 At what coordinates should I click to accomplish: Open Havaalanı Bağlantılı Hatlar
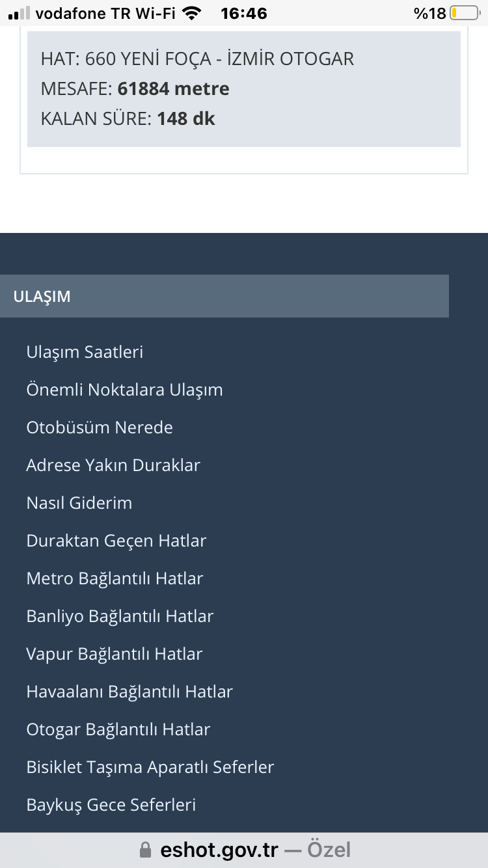point(129,692)
